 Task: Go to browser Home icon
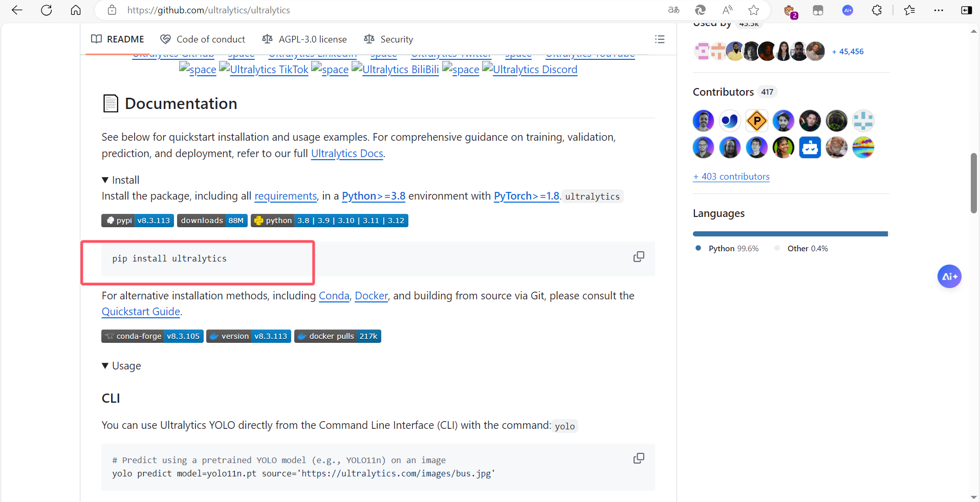pyautogui.click(x=76, y=10)
